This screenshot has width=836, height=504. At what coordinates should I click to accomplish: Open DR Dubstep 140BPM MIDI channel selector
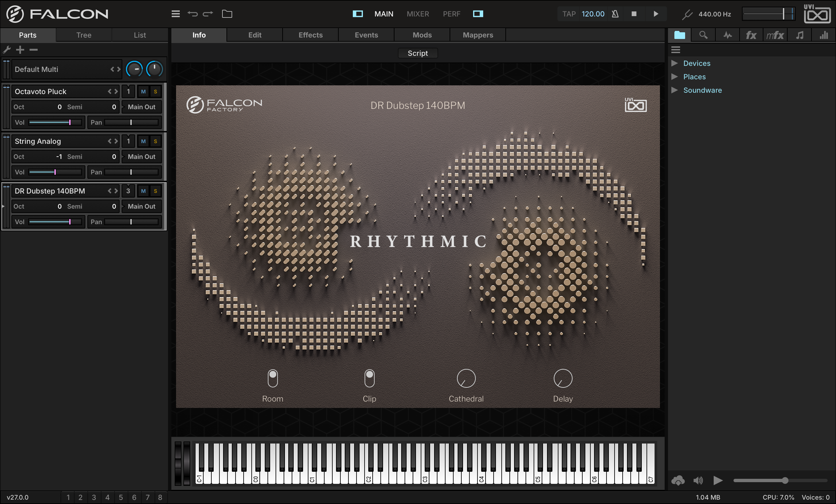point(128,191)
